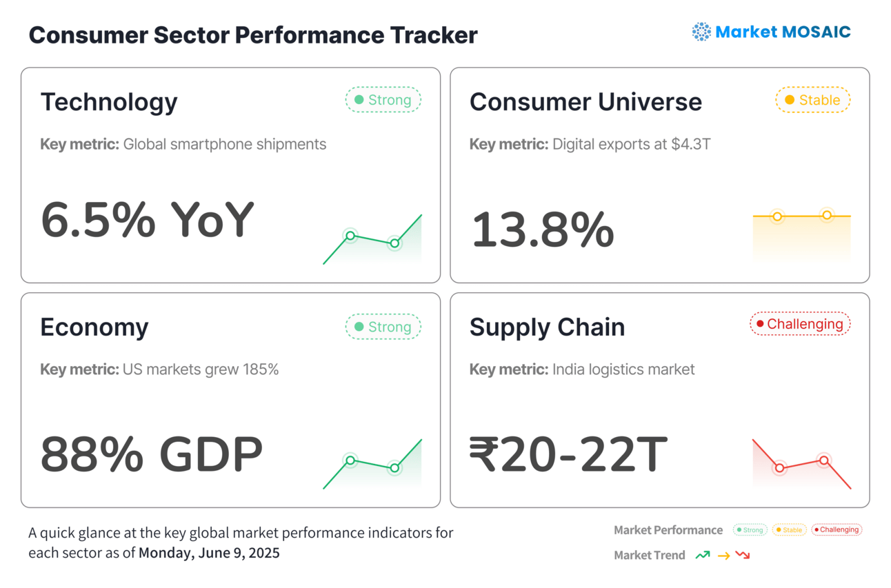891x588 pixels.
Task: Click the yellow sideways trend arrow in legend
Action: click(723, 556)
